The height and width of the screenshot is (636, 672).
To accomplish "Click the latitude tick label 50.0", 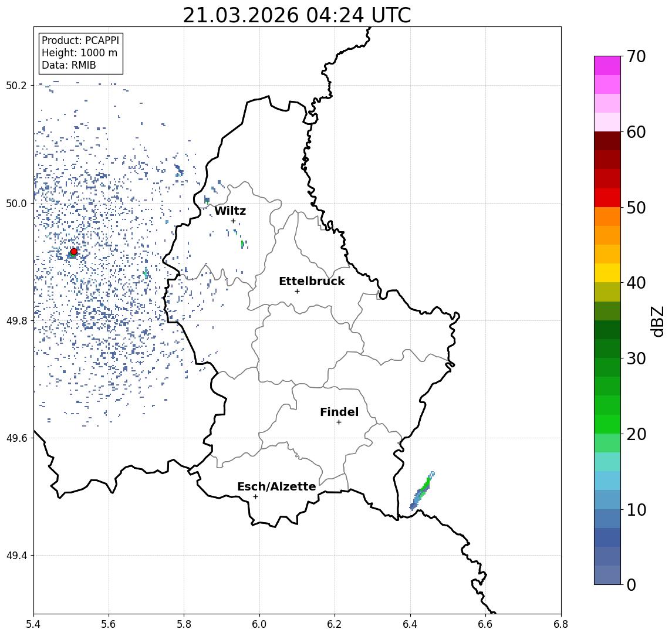I will pyautogui.click(x=16, y=203).
